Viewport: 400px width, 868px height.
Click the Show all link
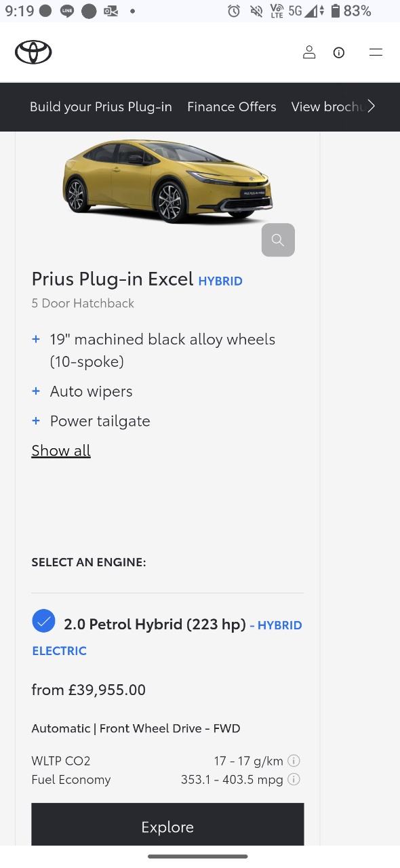61,450
